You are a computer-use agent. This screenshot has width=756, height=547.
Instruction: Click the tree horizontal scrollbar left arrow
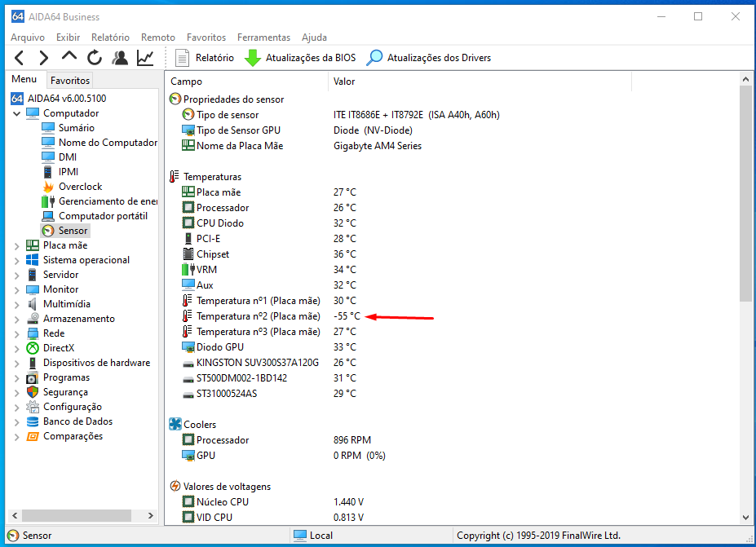coord(15,516)
